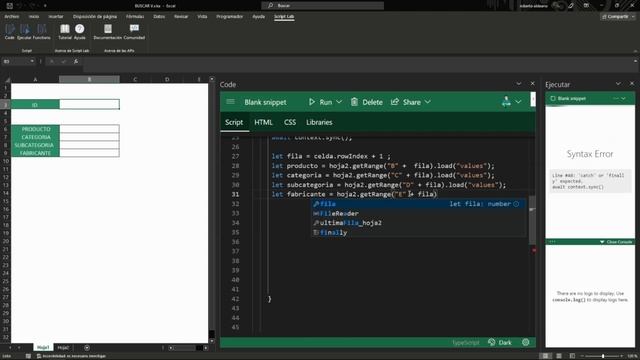640x360 pixels.
Task: Open the Script Lab ribbon tab
Action: (284, 16)
